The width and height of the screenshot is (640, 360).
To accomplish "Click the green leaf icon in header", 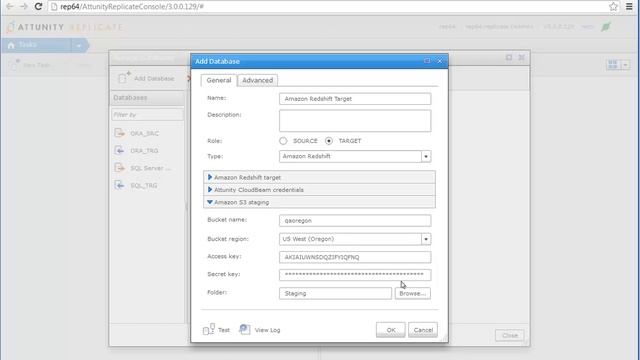I will coord(606,27).
